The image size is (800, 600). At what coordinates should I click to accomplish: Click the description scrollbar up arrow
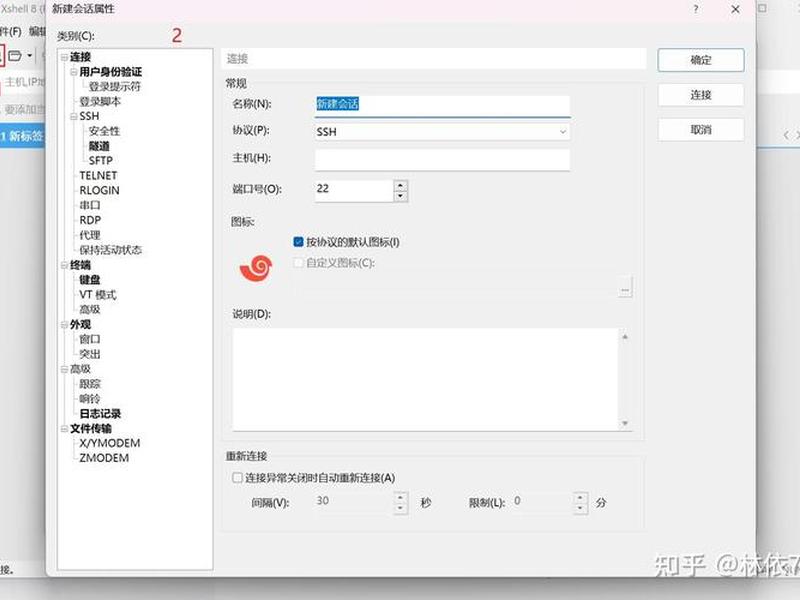[x=625, y=337]
